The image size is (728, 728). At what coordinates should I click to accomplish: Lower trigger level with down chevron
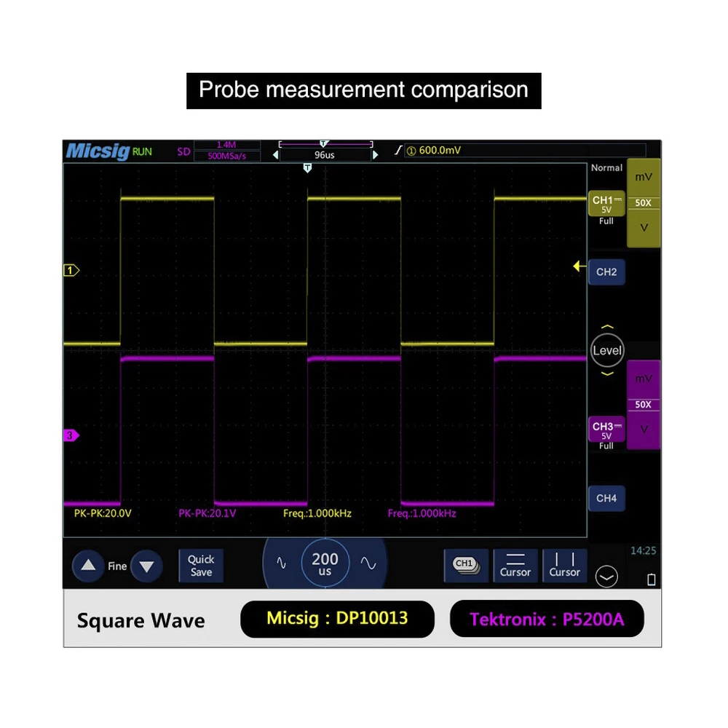tap(607, 373)
